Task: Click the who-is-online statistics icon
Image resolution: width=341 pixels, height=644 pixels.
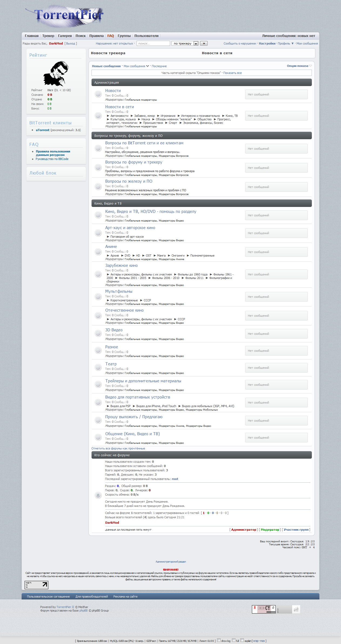Action: 98,495
